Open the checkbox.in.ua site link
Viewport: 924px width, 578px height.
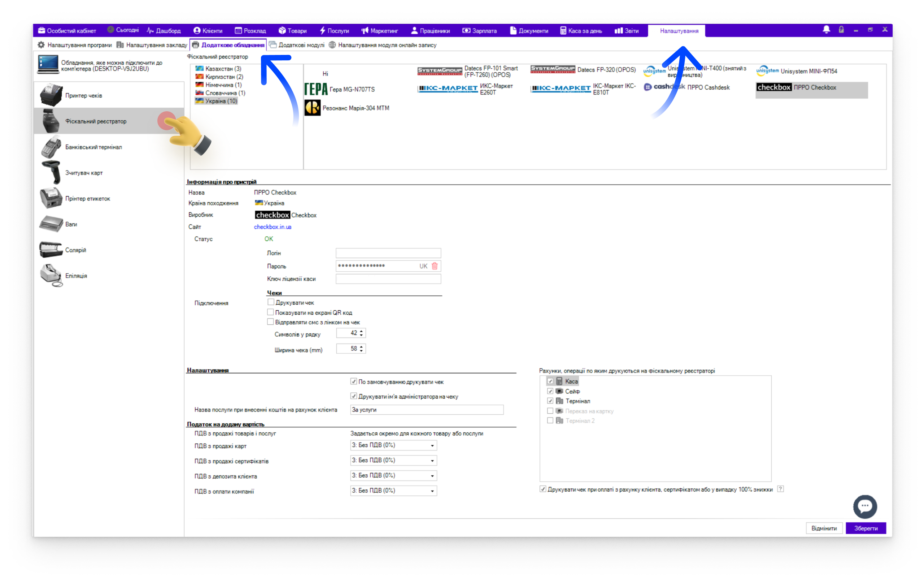[273, 227]
